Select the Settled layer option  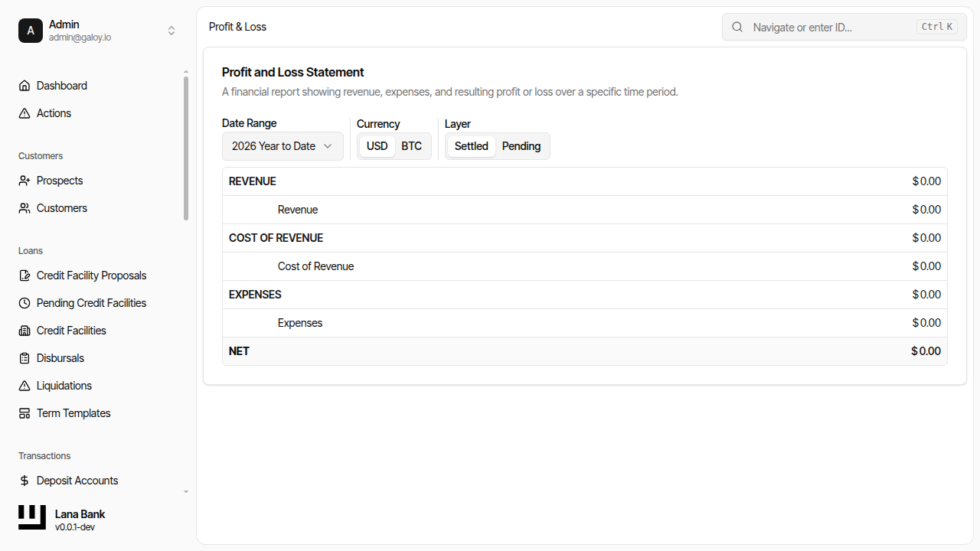click(471, 146)
